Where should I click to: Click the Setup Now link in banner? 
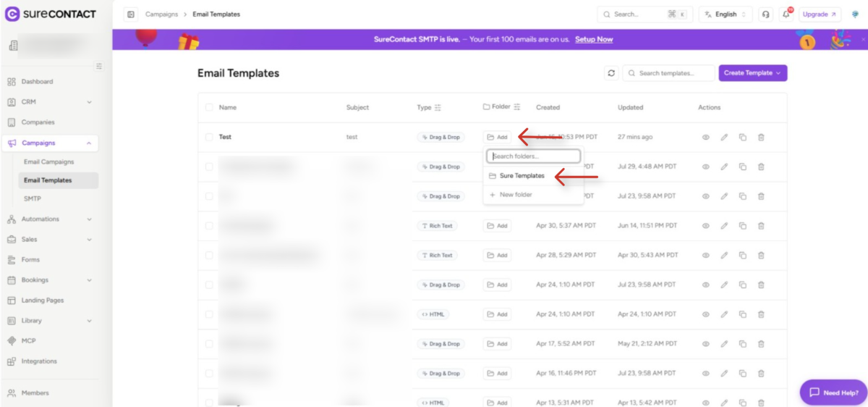coord(594,39)
